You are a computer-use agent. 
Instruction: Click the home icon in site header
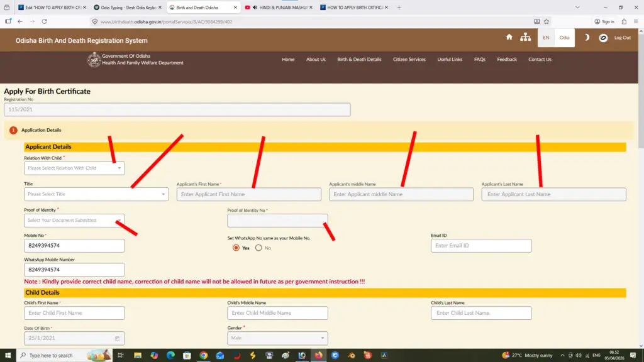pyautogui.click(x=509, y=37)
